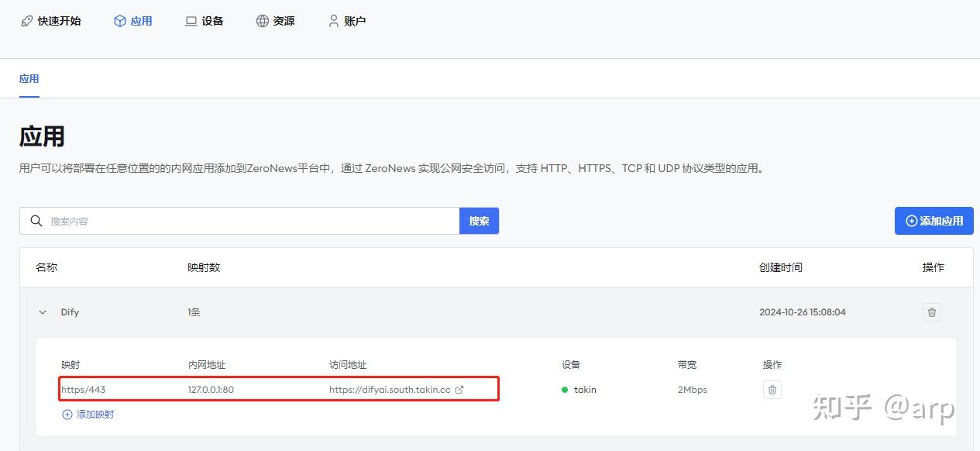Expand the mapping details for Dify
Viewport: 980px width, 451px height.
point(43,312)
